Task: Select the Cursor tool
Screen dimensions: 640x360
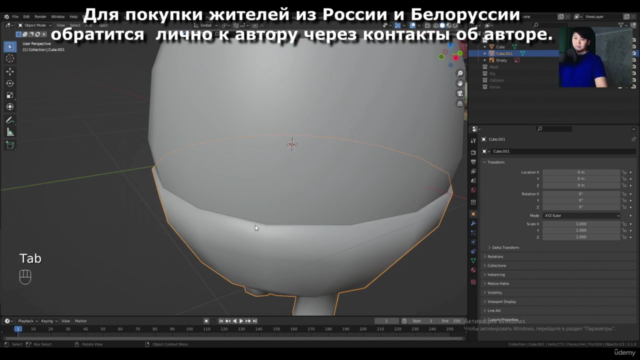Action: pos(10,58)
